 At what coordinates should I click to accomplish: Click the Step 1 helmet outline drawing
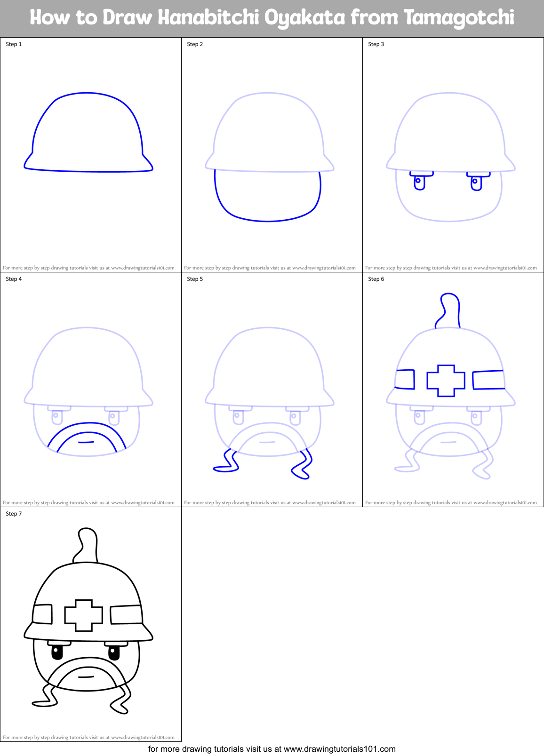pos(88,132)
